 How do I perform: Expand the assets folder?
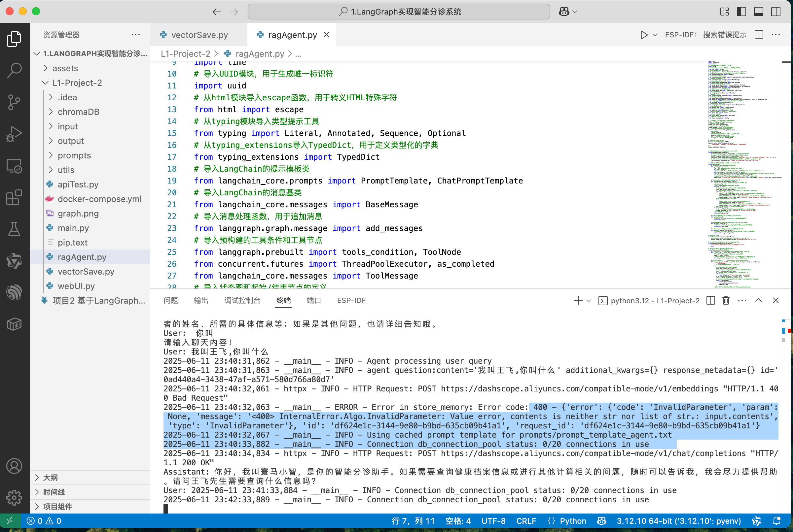pos(90,68)
